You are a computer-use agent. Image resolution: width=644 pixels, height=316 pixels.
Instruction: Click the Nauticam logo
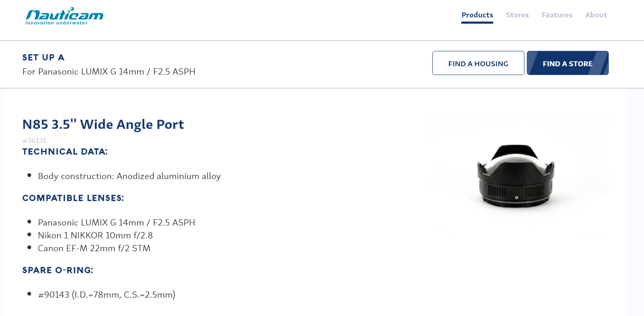pyautogui.click(x=64, y=16)
